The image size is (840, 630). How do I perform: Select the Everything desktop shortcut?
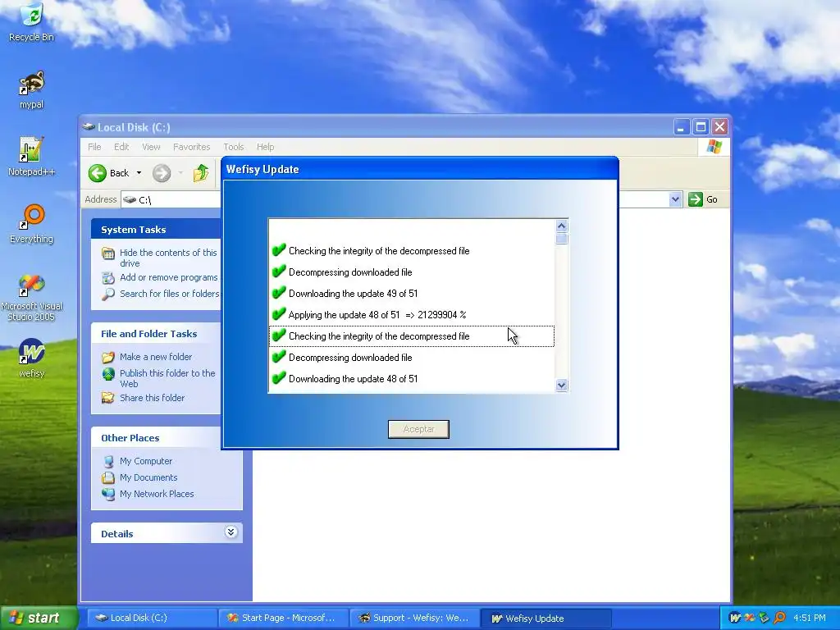point(32,224)
